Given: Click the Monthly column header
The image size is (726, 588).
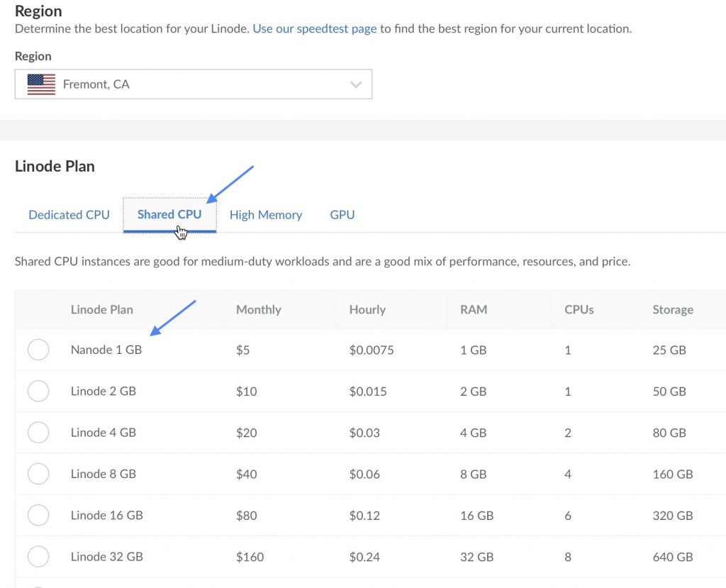Looking at the screenshot, I should coord(258,309).
